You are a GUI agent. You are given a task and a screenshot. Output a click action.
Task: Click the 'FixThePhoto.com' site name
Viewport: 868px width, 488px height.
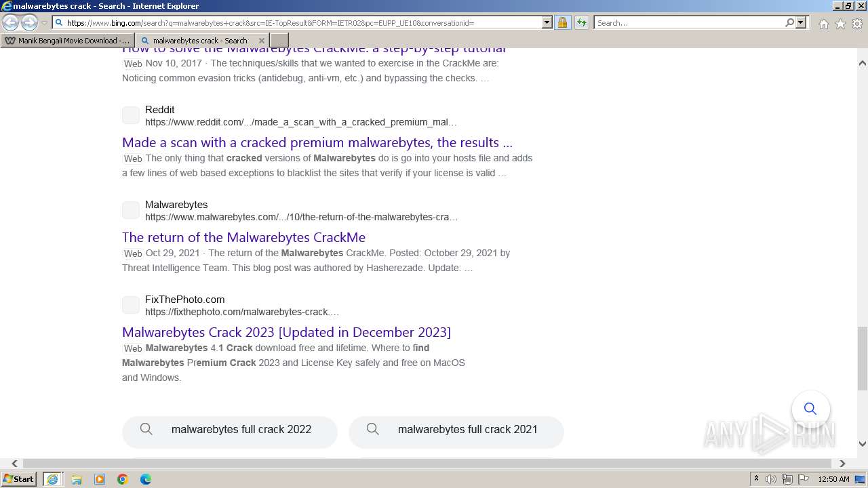tap(184, 299)
